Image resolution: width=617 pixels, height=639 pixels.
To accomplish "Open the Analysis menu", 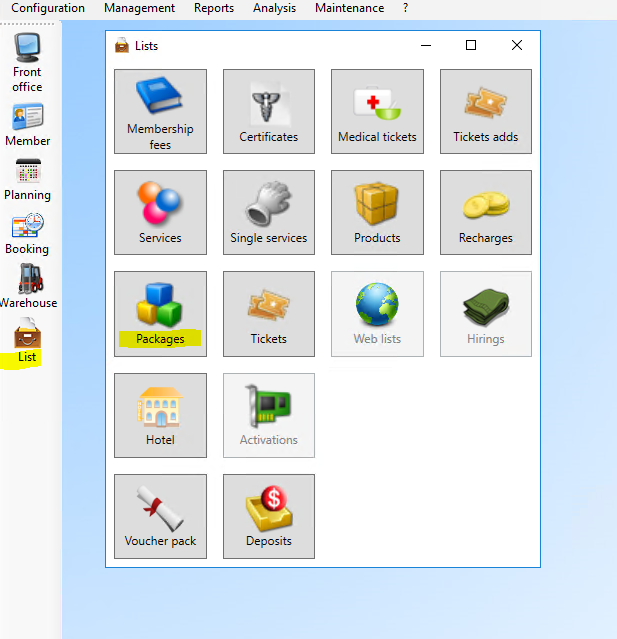I will coord(274,8).
